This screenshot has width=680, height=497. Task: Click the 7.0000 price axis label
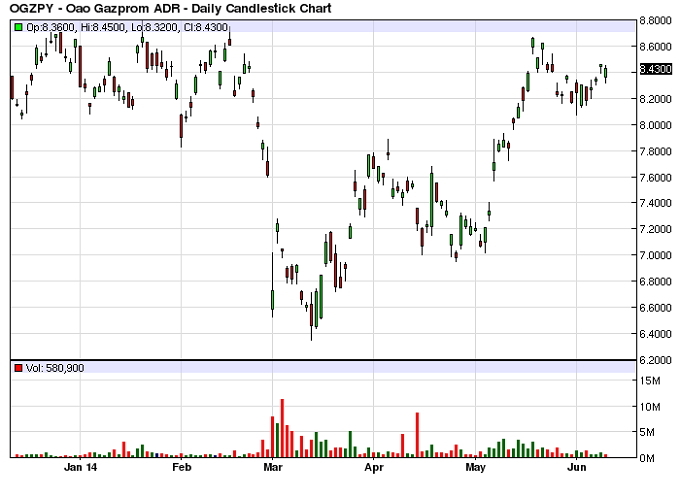[655, 255]
